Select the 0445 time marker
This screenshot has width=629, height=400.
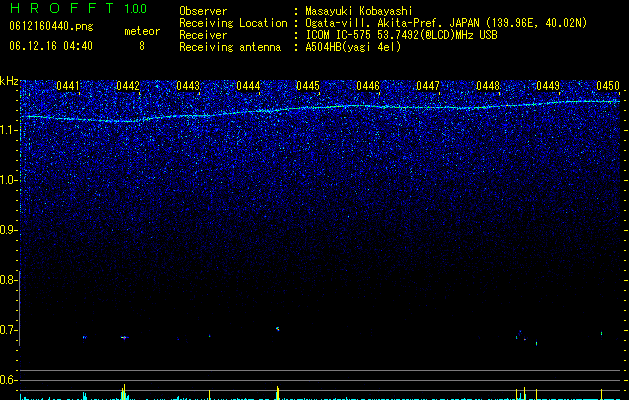[x=308, y=86]
